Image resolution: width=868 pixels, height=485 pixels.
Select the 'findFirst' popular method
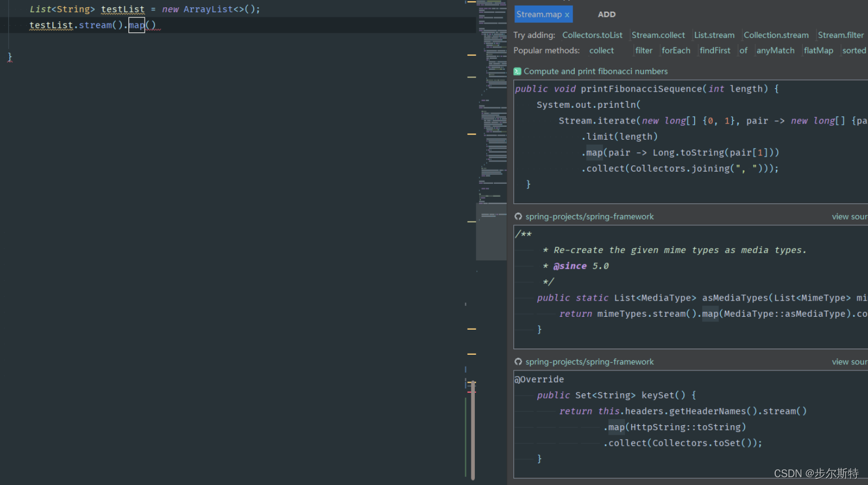[715, 51]
